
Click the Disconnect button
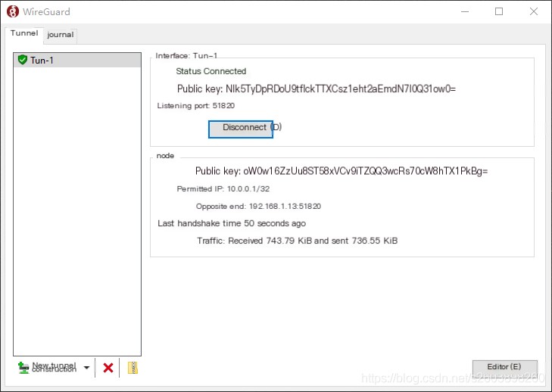point(241,129)
